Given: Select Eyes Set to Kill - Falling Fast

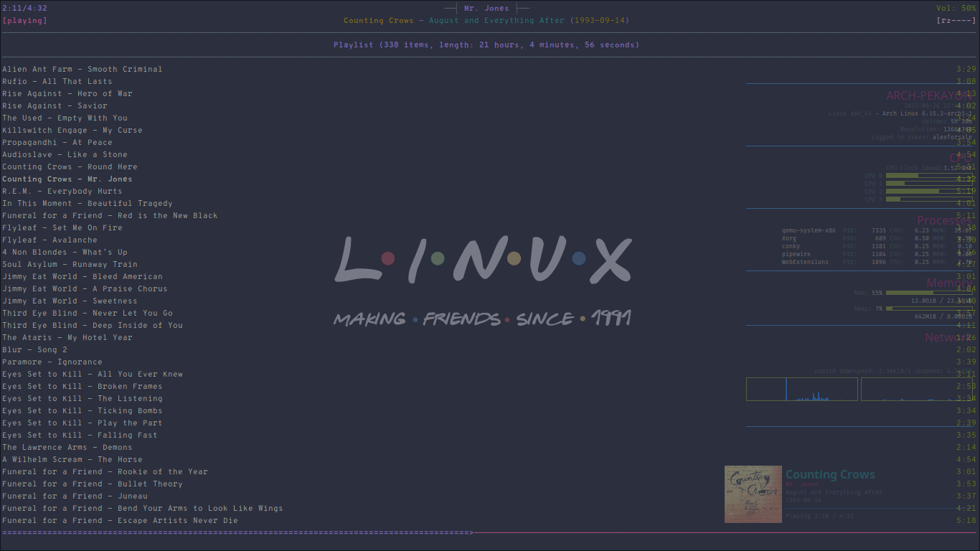Looking at the screenshot, I should pyautogui.click(x=80, y=435).
